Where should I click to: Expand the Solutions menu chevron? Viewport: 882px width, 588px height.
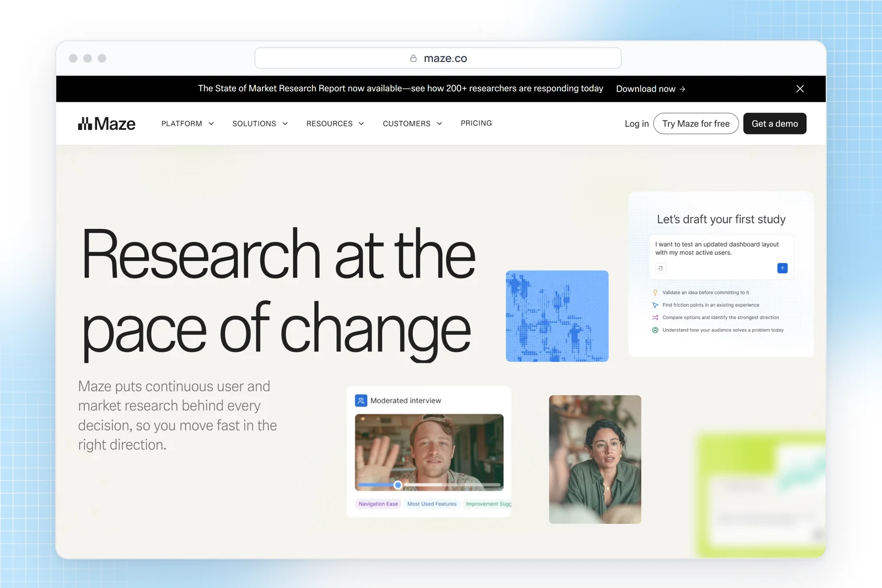click(x=285, y=123)
